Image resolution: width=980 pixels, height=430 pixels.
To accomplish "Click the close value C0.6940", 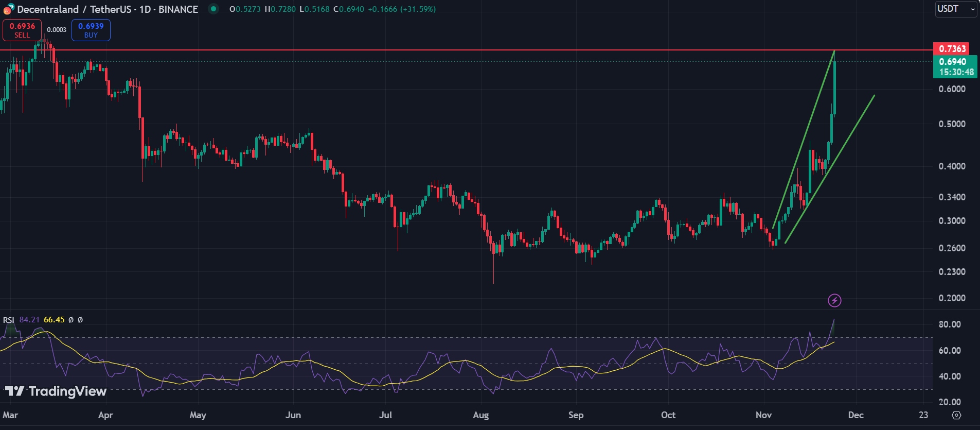I will point(349,9).
